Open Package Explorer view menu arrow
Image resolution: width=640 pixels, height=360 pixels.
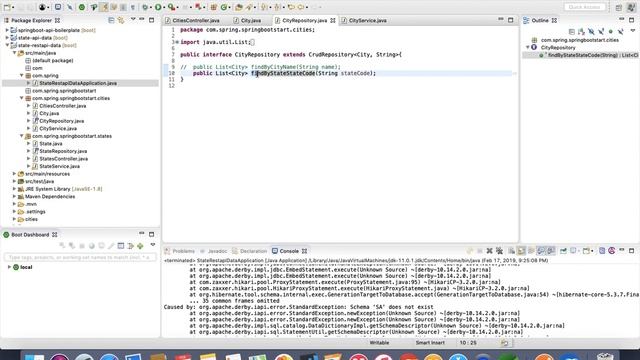[133, 20]
